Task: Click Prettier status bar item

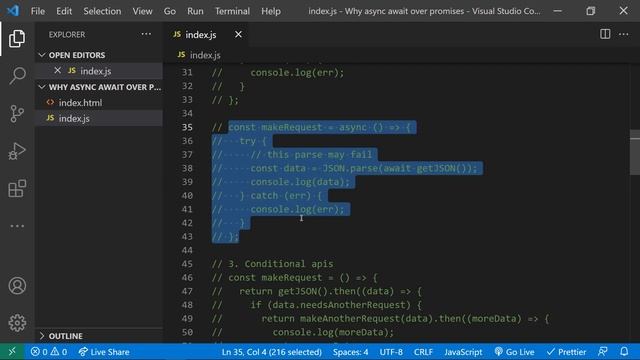Action: 566,351
